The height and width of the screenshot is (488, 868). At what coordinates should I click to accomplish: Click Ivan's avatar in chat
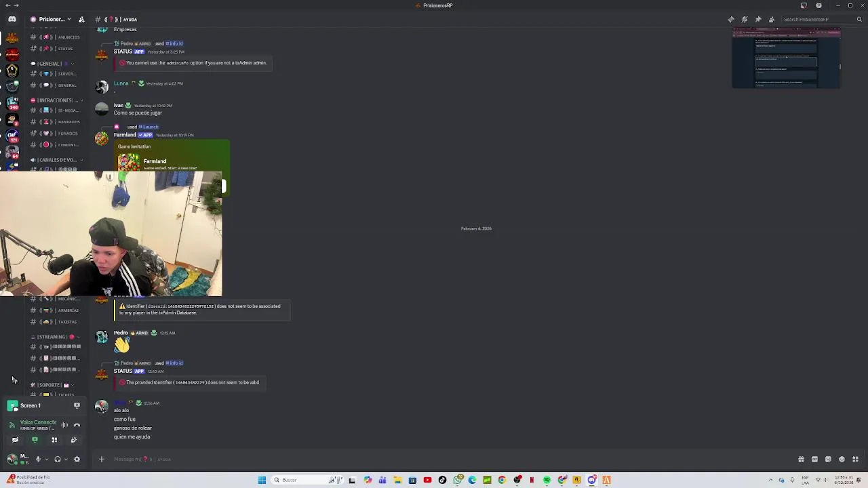tap(102, 108)
